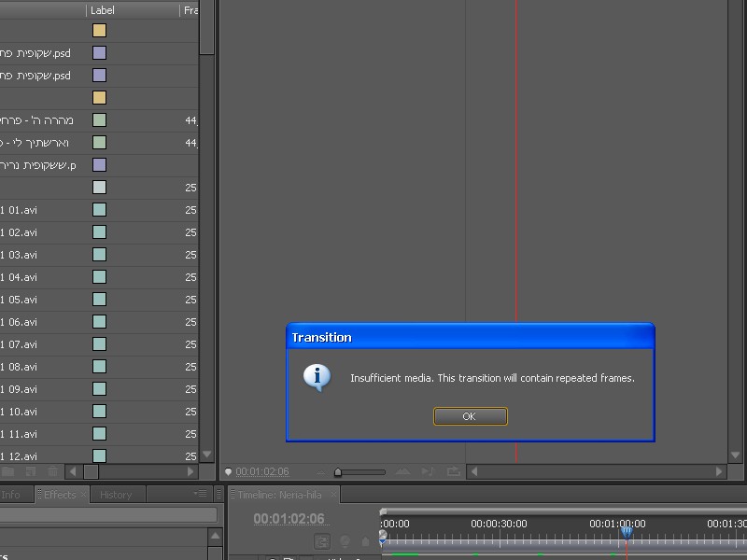
Task: Switch to the Effects tab
Action: (61, 495)
